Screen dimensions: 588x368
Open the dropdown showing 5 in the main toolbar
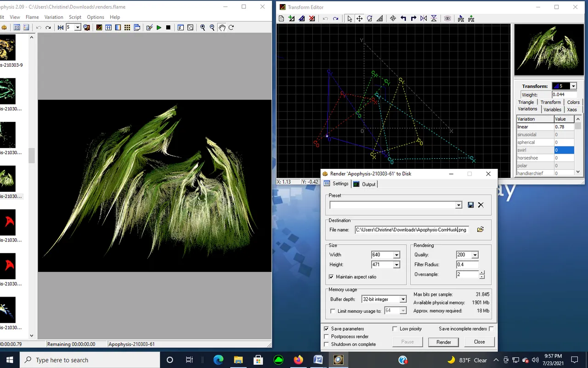click(78, 28)
